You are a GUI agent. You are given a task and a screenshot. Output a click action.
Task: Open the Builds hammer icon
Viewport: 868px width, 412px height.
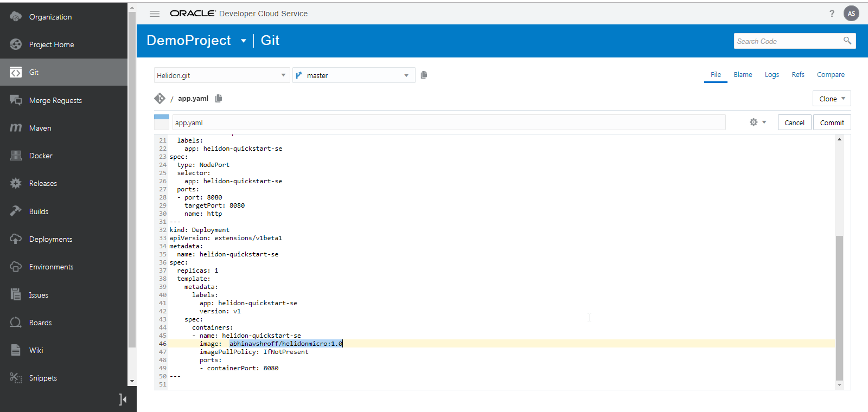click(16, 211)
